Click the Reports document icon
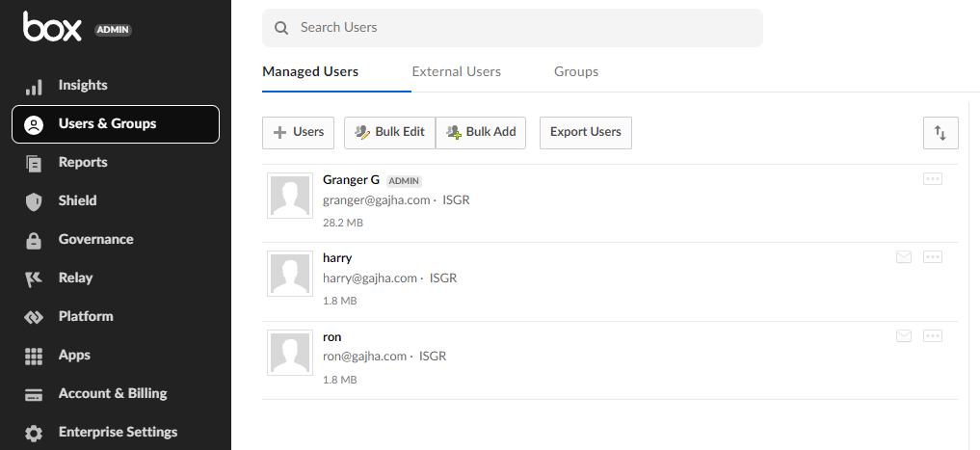 tap(33, 163)
